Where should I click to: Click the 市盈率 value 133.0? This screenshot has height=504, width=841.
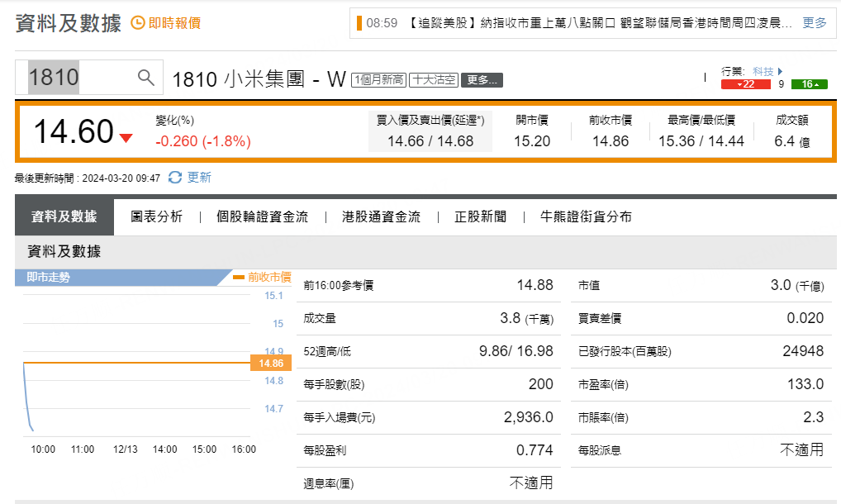[805, 384]
